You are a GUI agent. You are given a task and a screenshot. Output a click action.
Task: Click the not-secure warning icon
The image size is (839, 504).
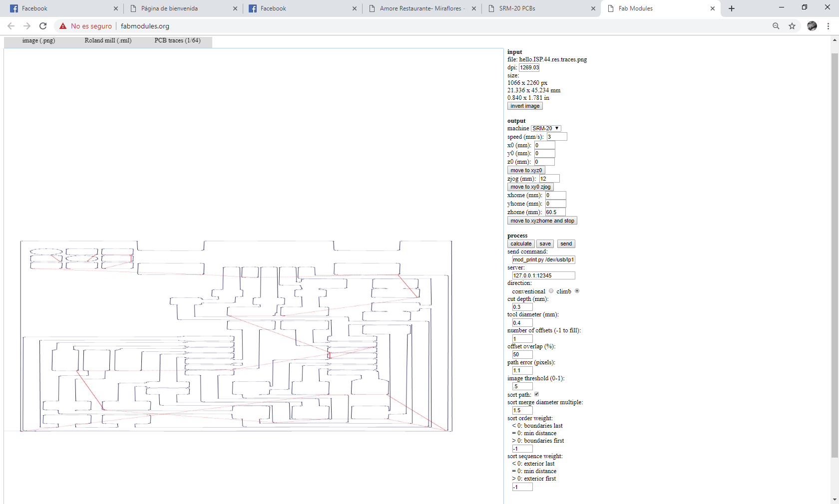pyautogui.click(x=63, y=26)
